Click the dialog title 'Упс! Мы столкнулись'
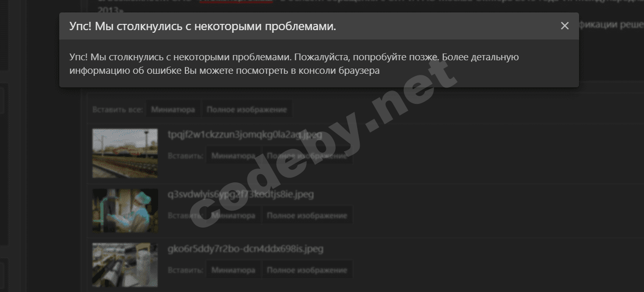This screenshot has height=292, width=644. 203,26
